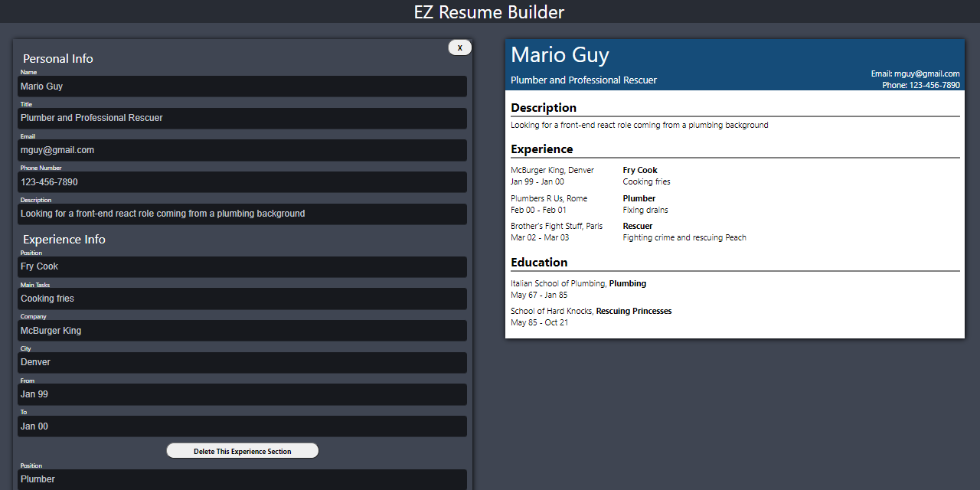Click the Fry Cook Position field
This screenshot has width=980, height=490.
[242, 266]
